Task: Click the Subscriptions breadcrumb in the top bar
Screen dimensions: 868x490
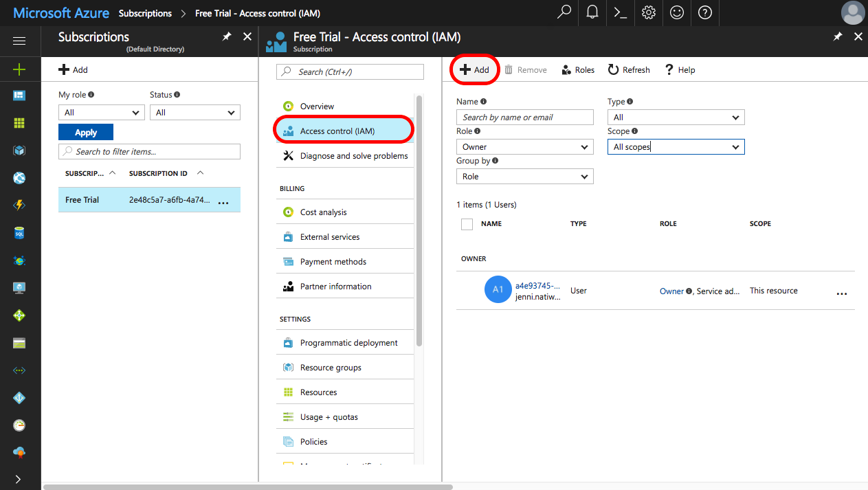Action: tap(145, 13)
